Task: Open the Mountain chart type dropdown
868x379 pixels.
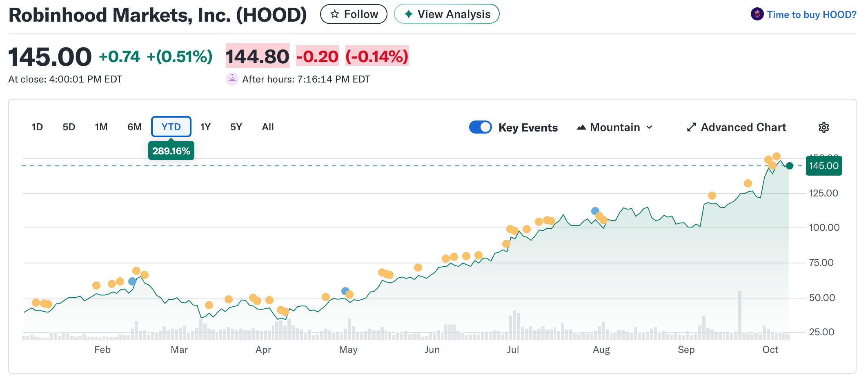Action: coord(615,127)
